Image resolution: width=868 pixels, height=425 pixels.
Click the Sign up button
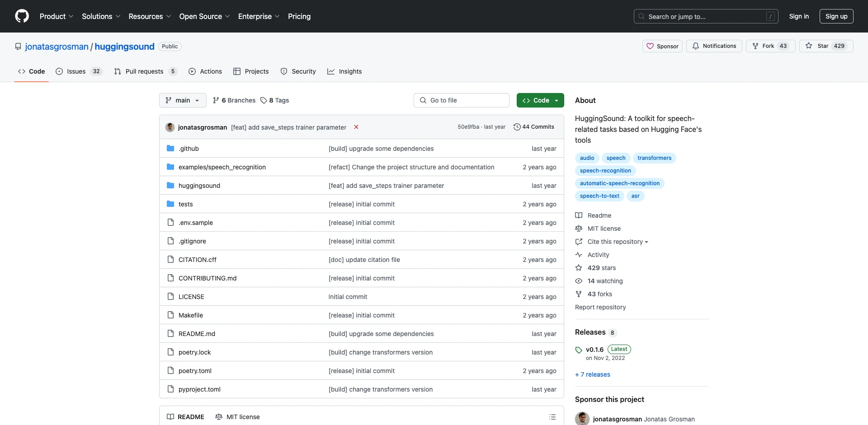pos(836,16)
